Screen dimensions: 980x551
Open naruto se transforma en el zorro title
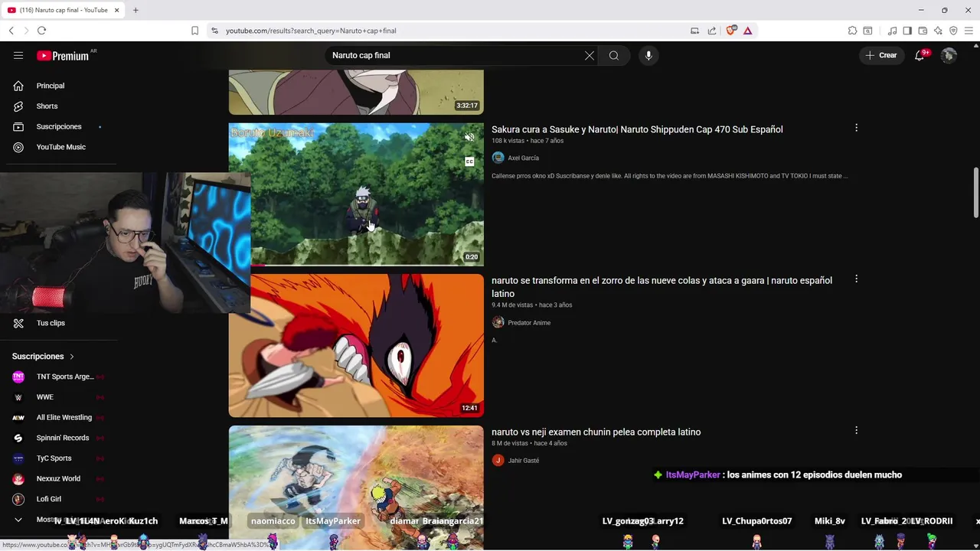pyautogui.click(x=661, y=287)
